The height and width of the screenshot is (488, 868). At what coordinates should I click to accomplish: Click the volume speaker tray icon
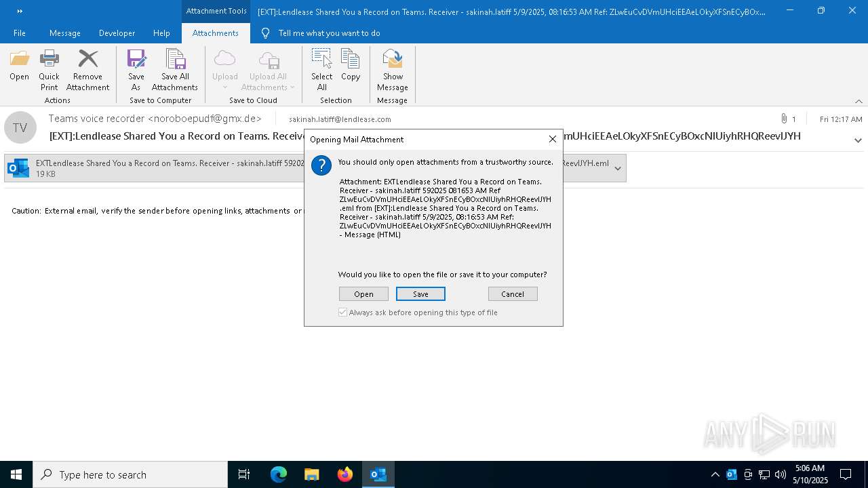tap(781, 474)
